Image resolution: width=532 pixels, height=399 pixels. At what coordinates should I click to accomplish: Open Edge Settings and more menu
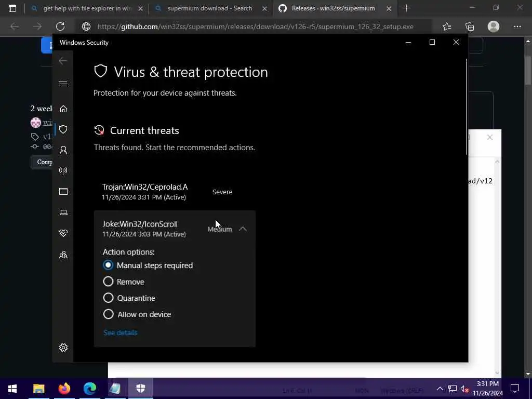(x=517, y=26)
